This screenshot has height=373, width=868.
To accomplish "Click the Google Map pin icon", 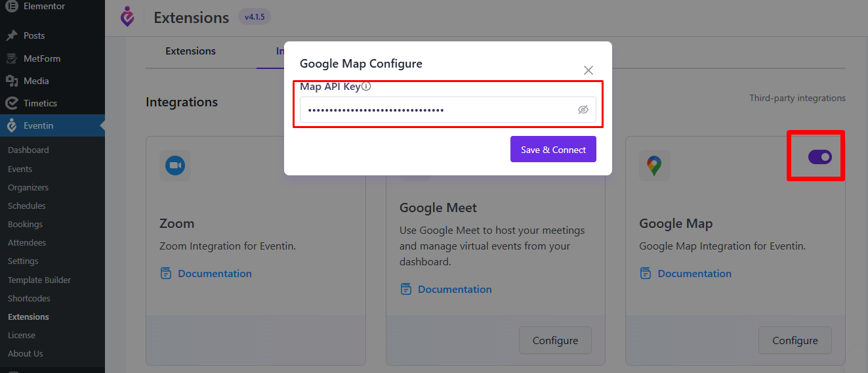I will pos(655,165).
